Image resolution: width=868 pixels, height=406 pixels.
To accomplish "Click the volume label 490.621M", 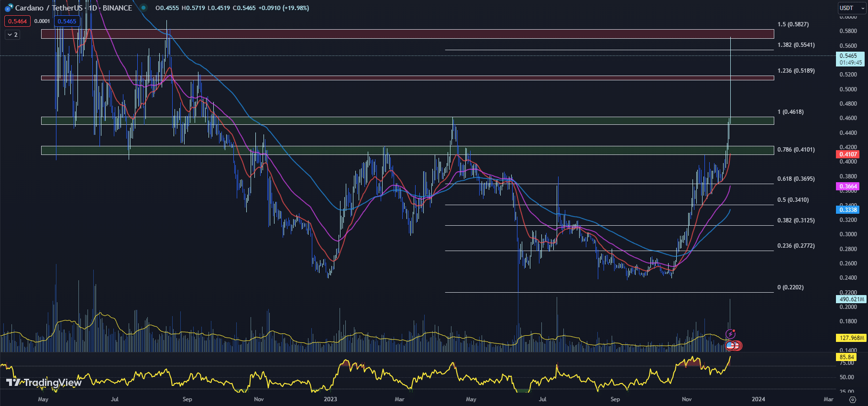I will [851, 299].
